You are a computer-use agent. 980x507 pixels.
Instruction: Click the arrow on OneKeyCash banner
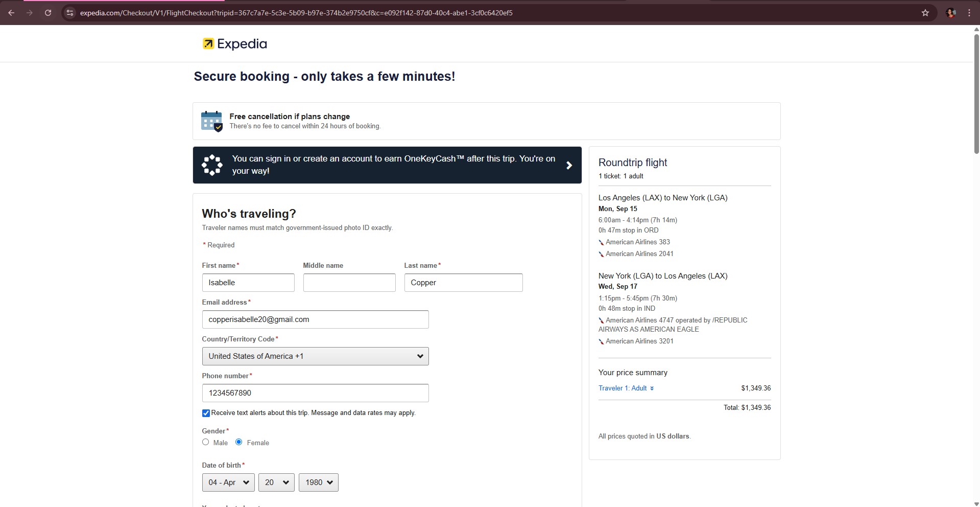point(569,165)
